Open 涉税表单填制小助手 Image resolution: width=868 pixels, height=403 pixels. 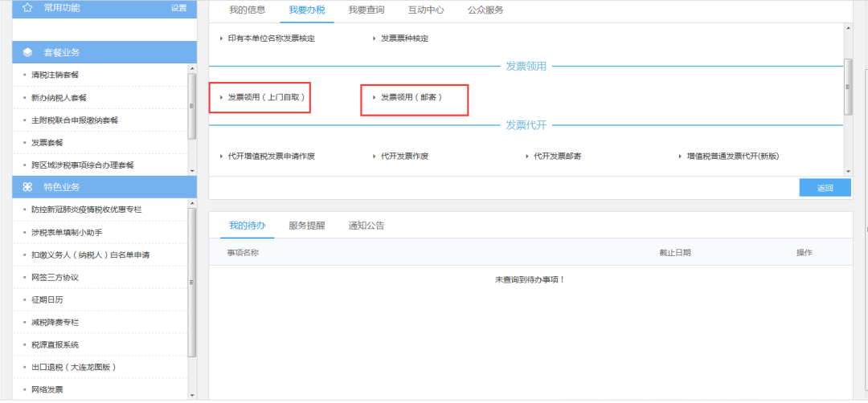coord(67,232)
